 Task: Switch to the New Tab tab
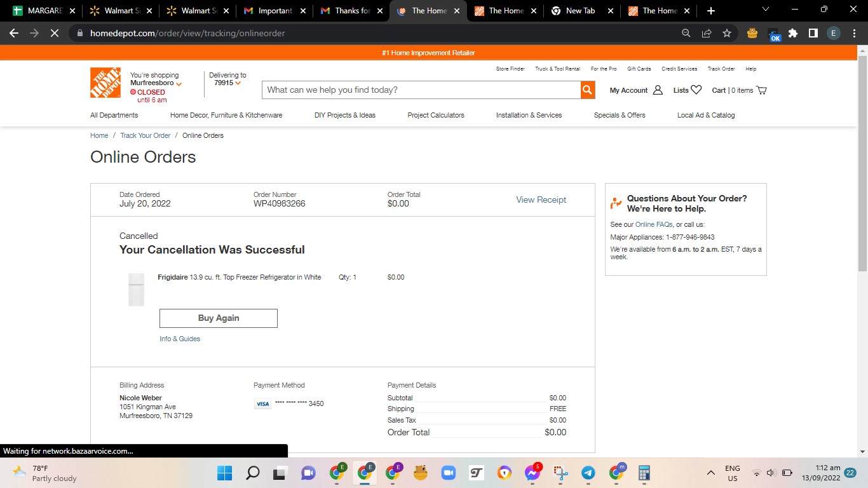tap(581, 11)
